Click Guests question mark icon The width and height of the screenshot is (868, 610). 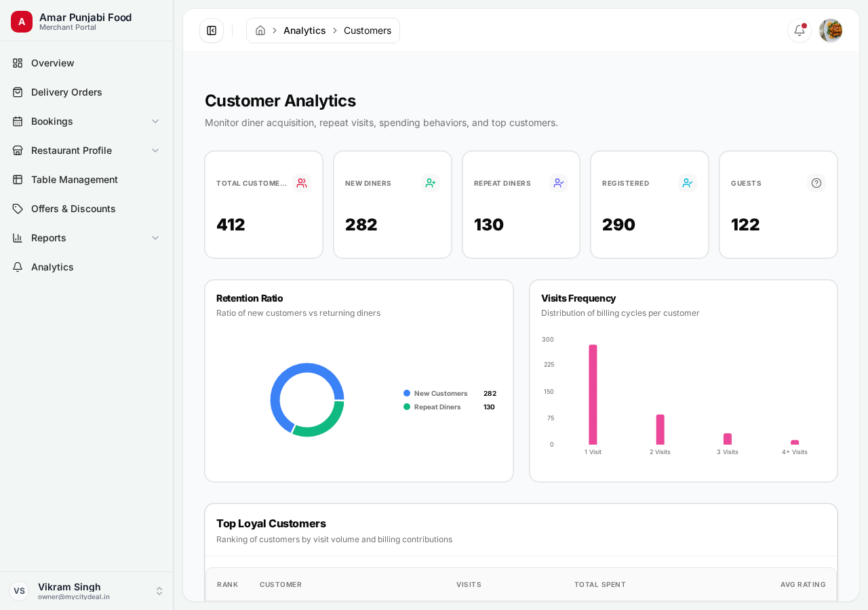tap(816, 183)
